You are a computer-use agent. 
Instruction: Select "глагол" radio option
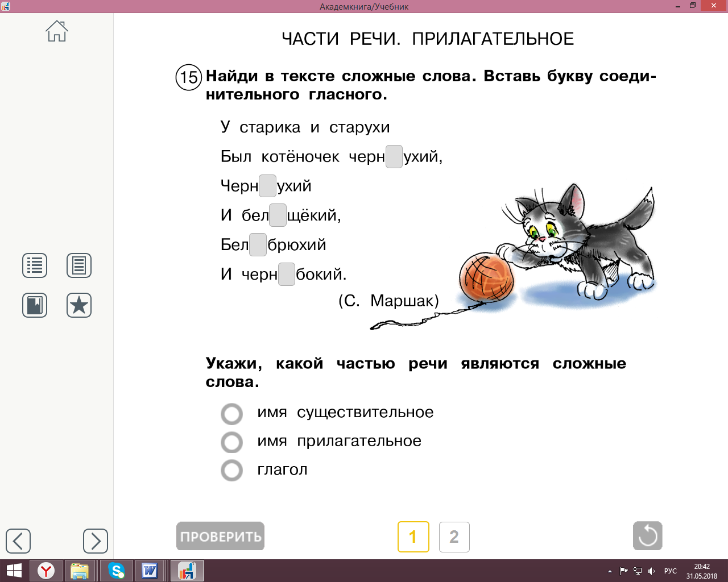232,471
